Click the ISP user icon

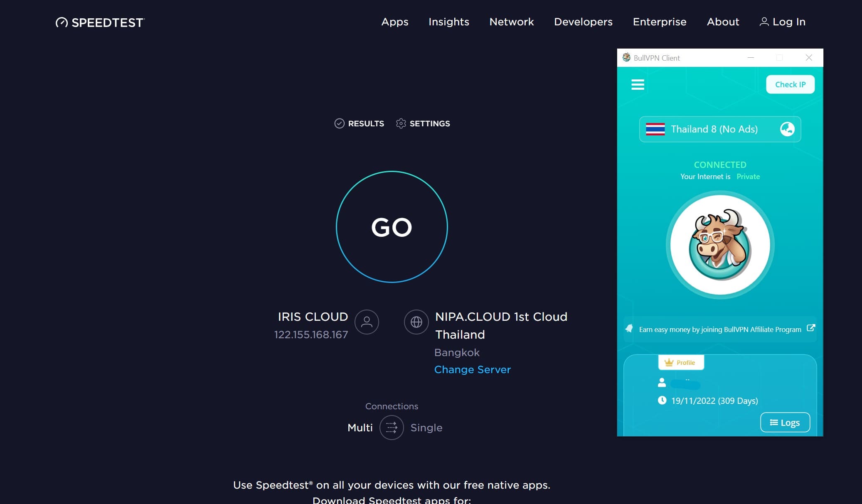[367, 322]
